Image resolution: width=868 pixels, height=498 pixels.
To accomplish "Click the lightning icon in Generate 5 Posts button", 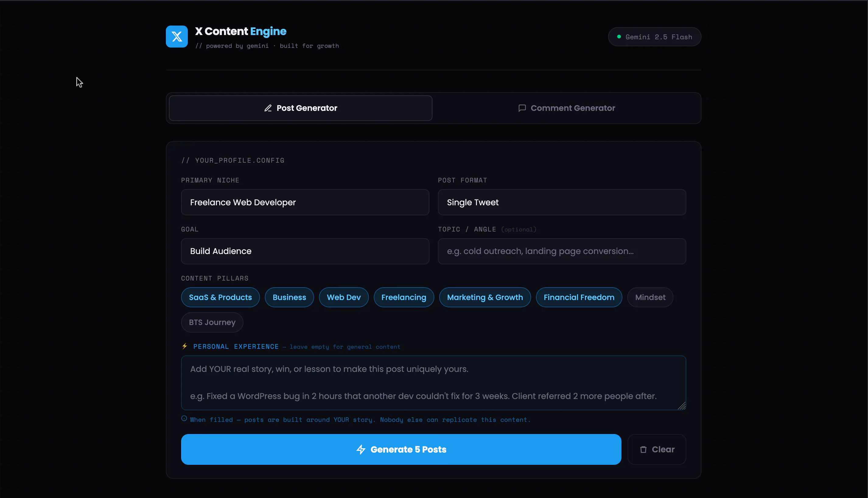I will [x=362, y=450].
